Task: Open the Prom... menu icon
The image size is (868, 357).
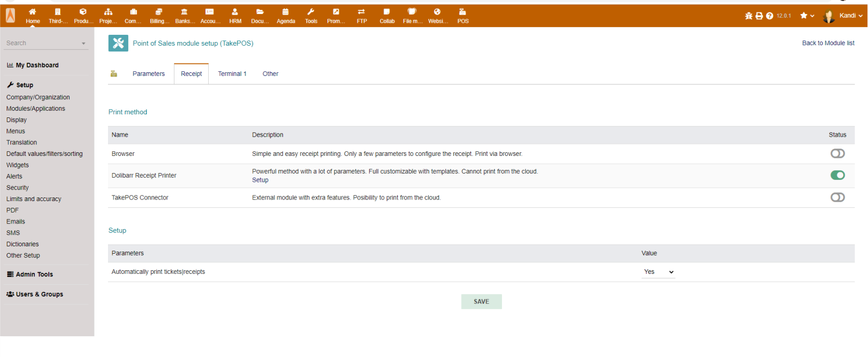Action: point(336,11)
